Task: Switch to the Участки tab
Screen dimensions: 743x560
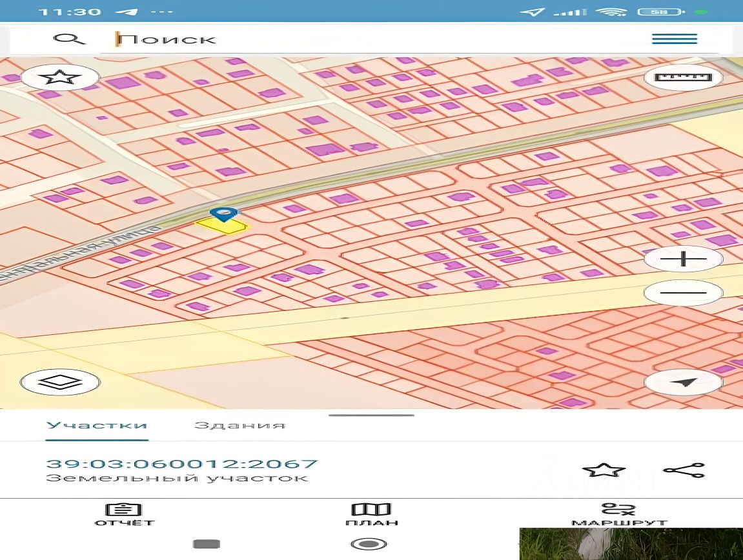Action: (97, 425)
